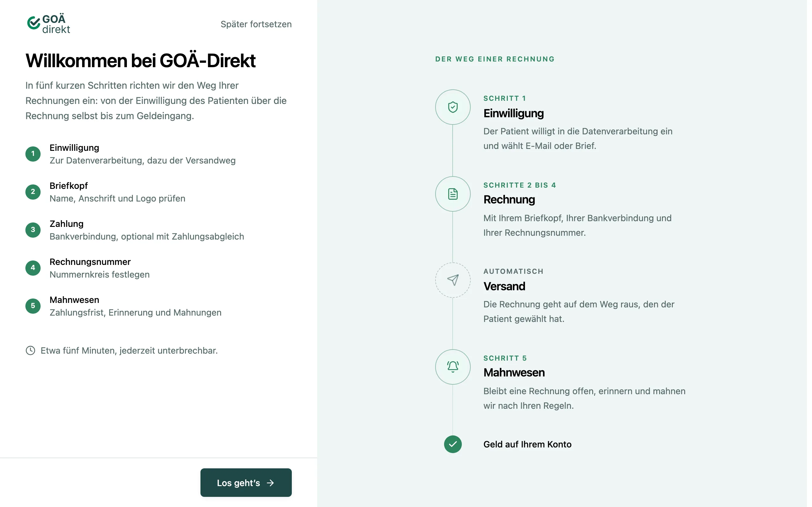
Task: Choose Später fortsetzen link
Action: click(x=256, y=24)
